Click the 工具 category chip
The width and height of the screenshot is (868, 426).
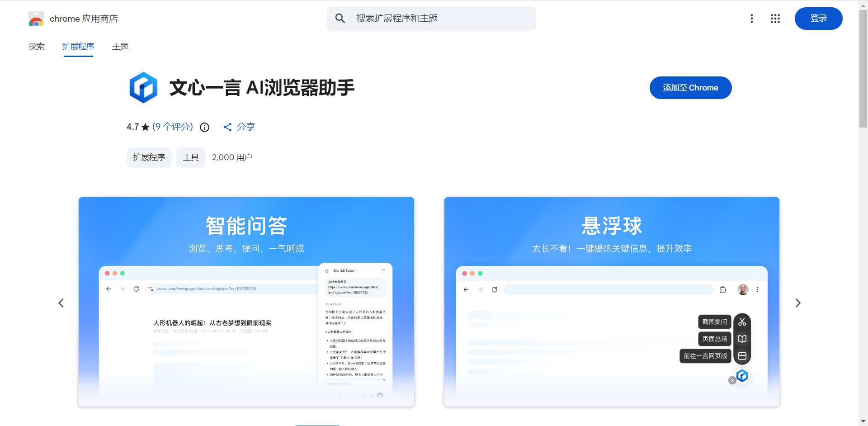(191, 157)
